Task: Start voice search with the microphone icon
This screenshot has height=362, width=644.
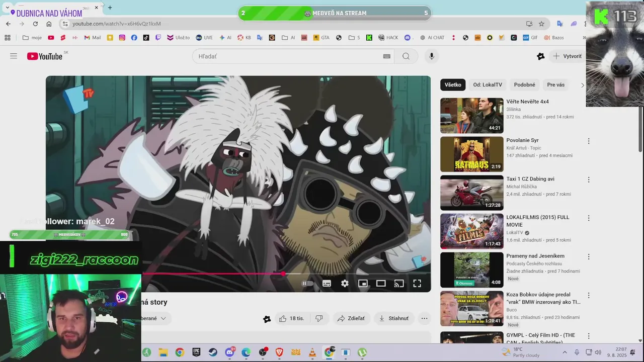Action: pyautogui.click(x=431, y=56)
